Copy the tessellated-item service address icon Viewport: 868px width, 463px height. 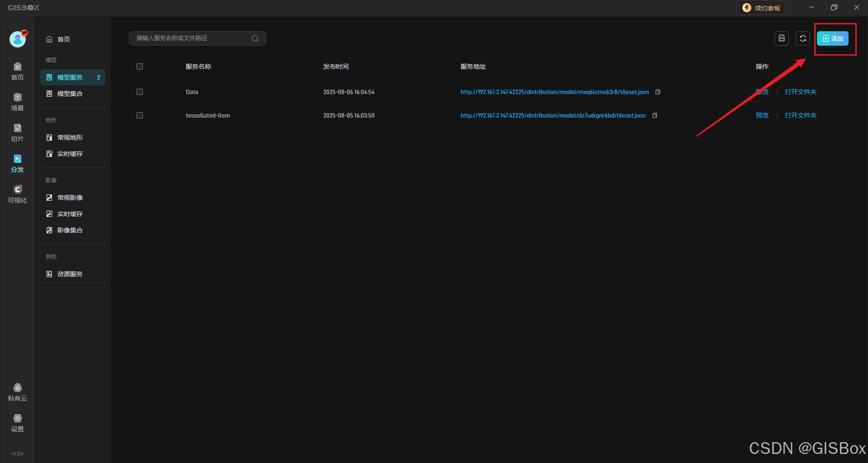point(655,115)
